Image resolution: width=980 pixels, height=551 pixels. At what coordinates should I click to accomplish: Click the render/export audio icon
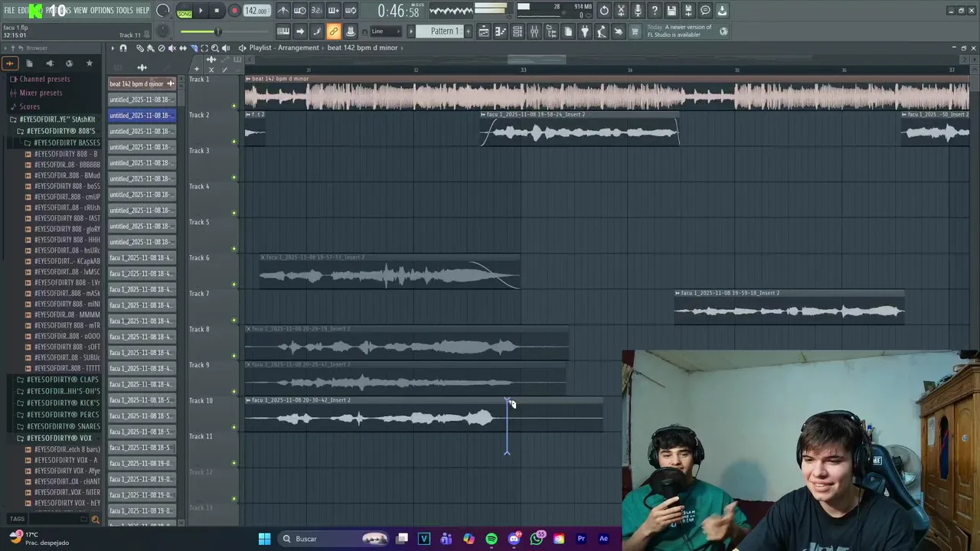pos(688,11)
